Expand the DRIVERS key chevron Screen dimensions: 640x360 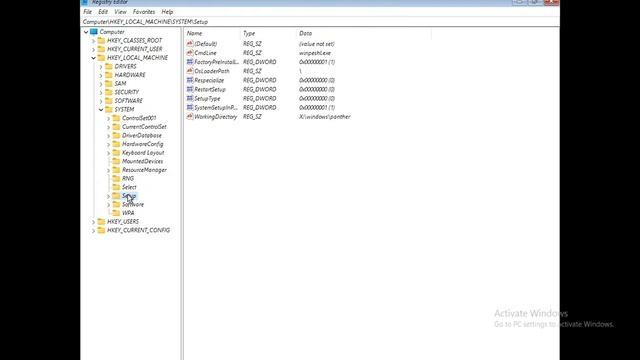pos(101,67)
